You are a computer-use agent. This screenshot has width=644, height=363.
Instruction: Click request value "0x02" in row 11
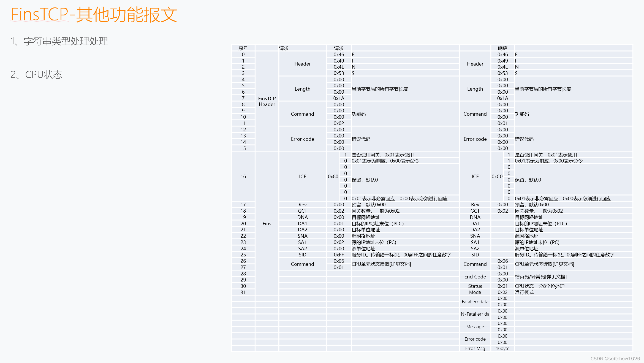pos(339,123)
